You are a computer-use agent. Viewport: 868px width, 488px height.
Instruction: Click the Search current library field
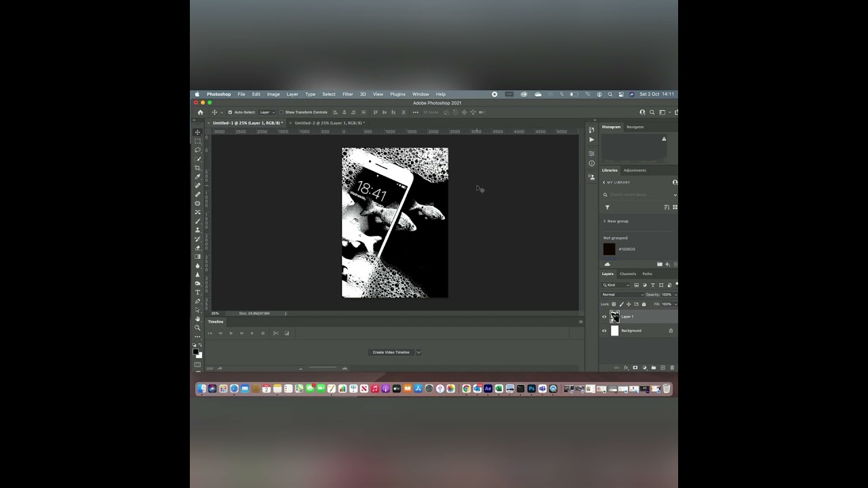coord(639,195)
